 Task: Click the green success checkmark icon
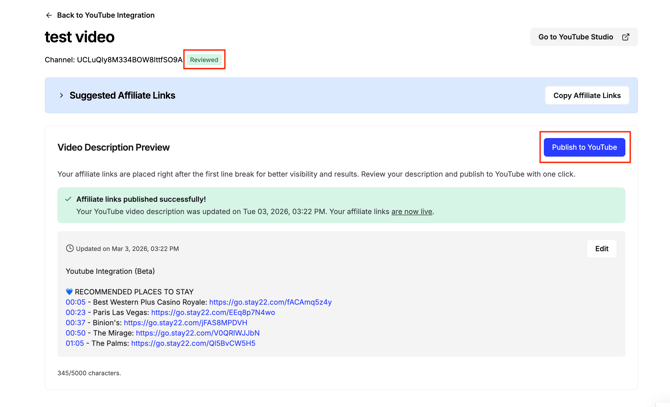tap(68, 199)
